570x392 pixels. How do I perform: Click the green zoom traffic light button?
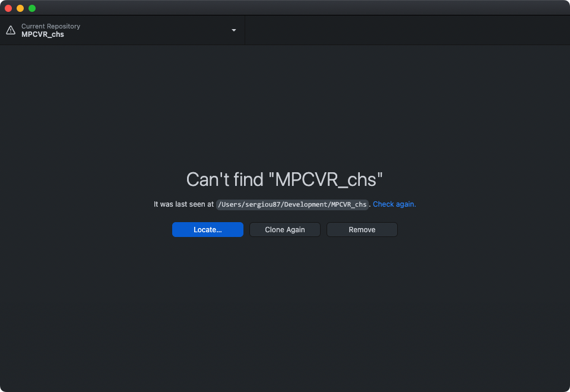click(x=31, y=8)
